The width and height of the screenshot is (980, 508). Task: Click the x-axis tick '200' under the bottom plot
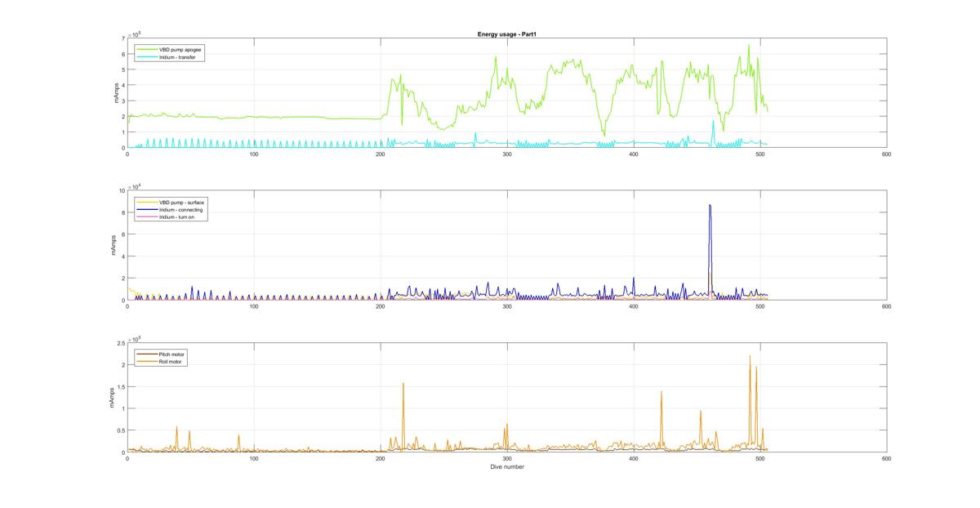coord(381,459)
